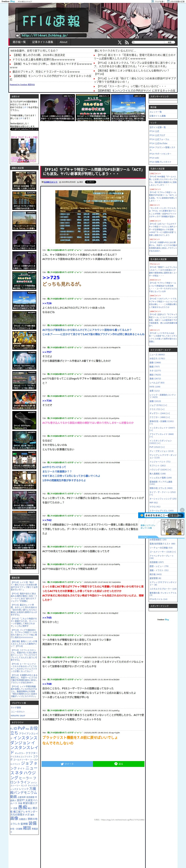Screen dimensions: 186x868
Task: Open the 掲示板一覧 menu item
Action: click(x=19, y=42)
